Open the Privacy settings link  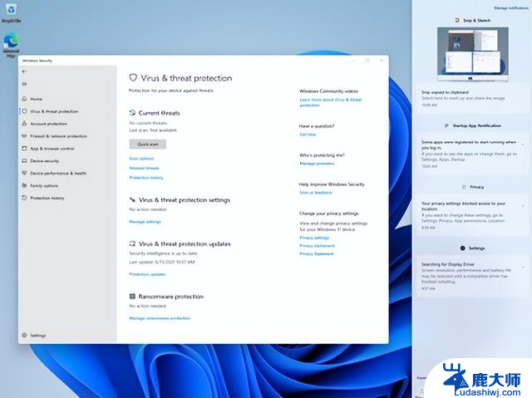[314, 238]
